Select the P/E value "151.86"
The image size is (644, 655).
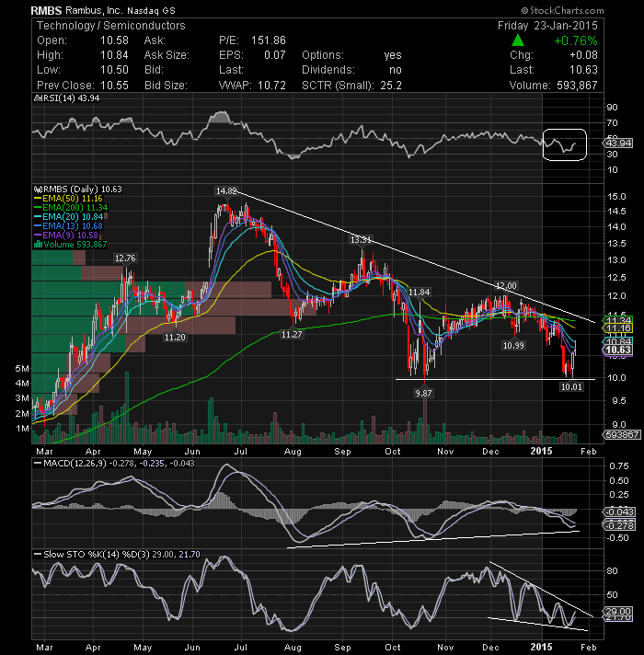pos(269,40)
